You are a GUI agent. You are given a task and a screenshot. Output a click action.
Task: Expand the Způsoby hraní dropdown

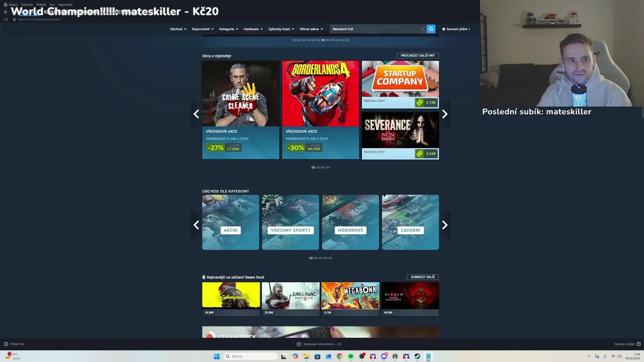click(x=281, y=29)
